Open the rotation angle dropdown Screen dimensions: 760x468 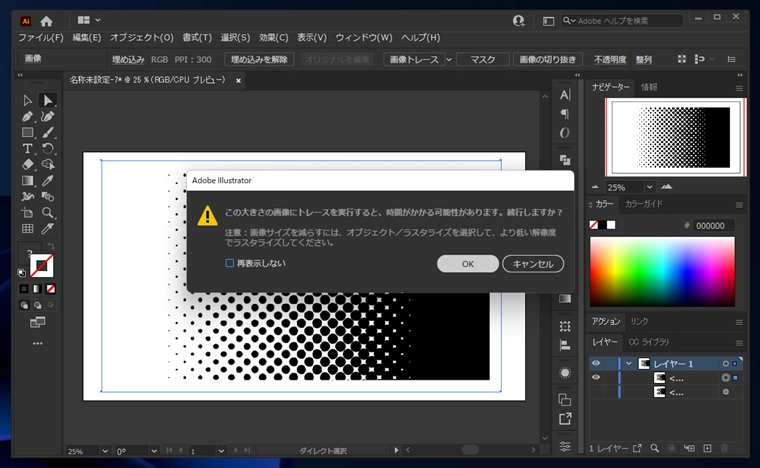[154, 451]
